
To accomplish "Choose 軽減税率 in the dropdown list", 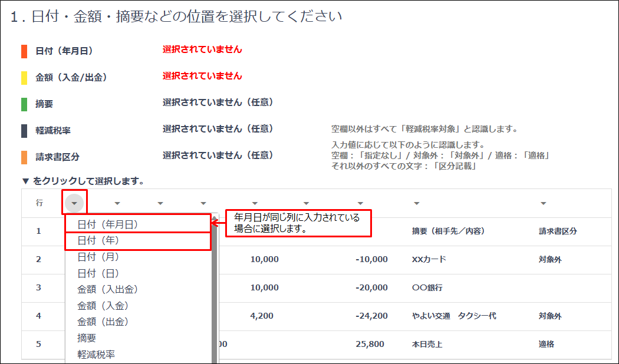I will click(x=138, y=355).
